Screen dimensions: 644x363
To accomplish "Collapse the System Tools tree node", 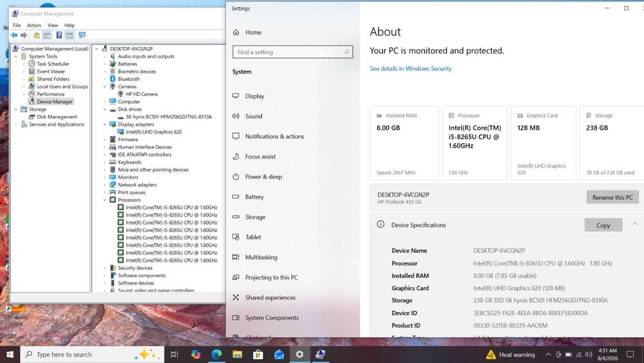I will 15,56.
